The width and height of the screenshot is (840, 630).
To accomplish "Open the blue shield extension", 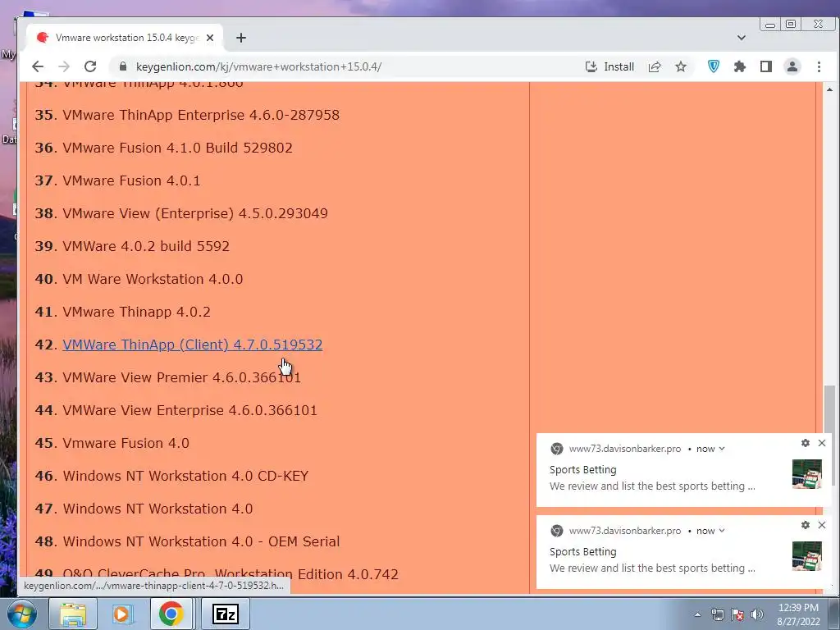I will click(714, 66).
